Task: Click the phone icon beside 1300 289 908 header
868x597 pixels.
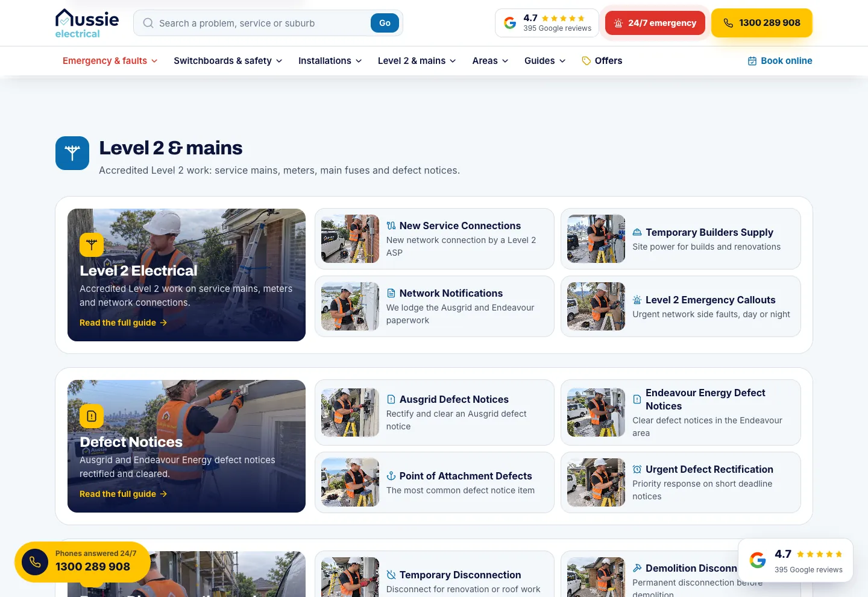Action: [728, 23]
